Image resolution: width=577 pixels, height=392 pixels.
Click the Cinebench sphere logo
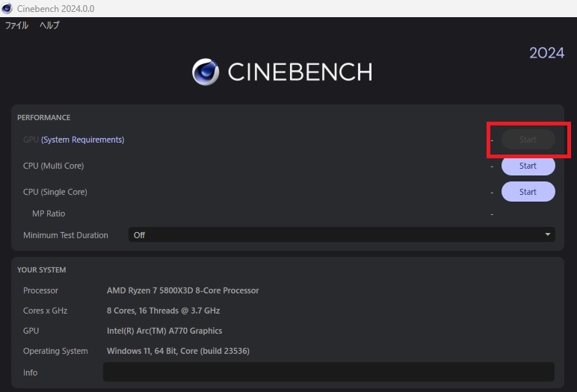[x=206, y=72]
